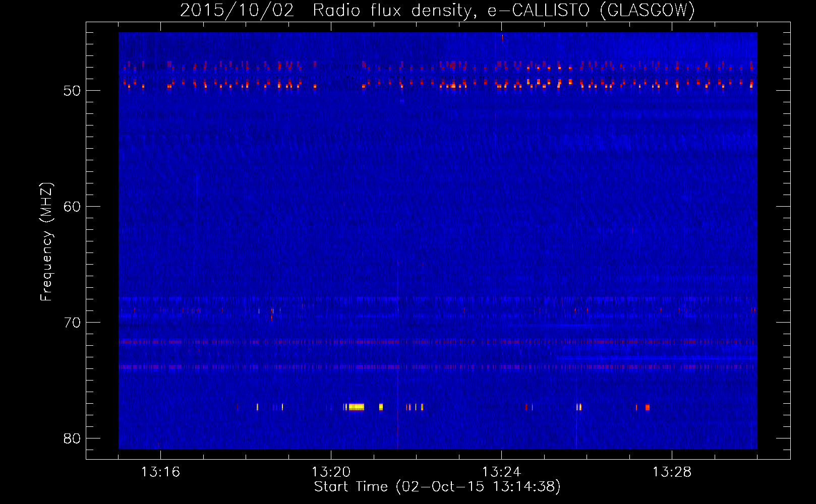This screenshot has width=816, height=504.
Task: Click the 13:20 time tick label
Action: point(331,472)
